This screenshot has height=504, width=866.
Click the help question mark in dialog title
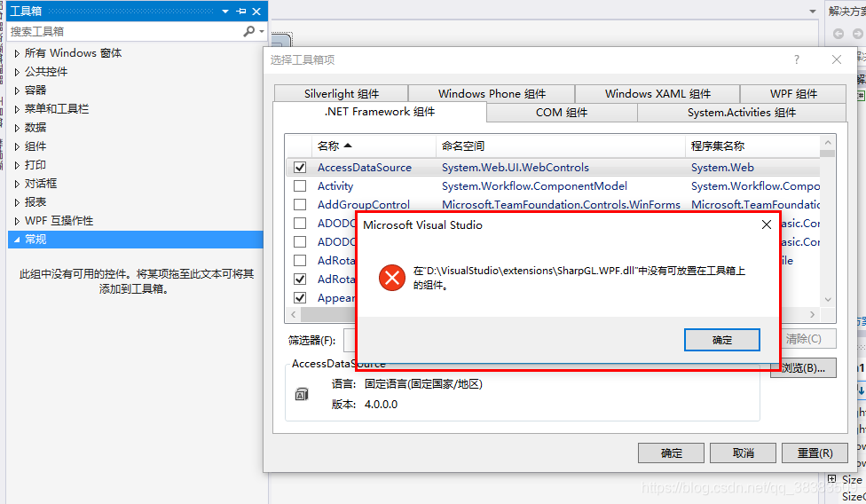797,59
